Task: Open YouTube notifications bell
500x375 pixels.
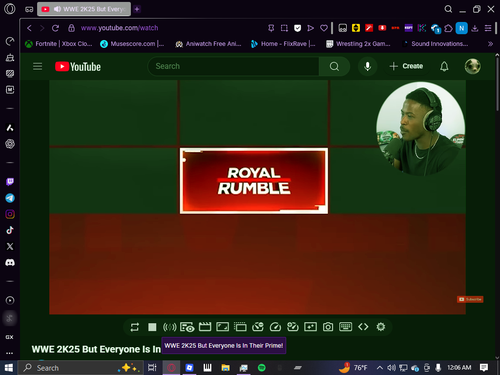Action: click(444, 66)
